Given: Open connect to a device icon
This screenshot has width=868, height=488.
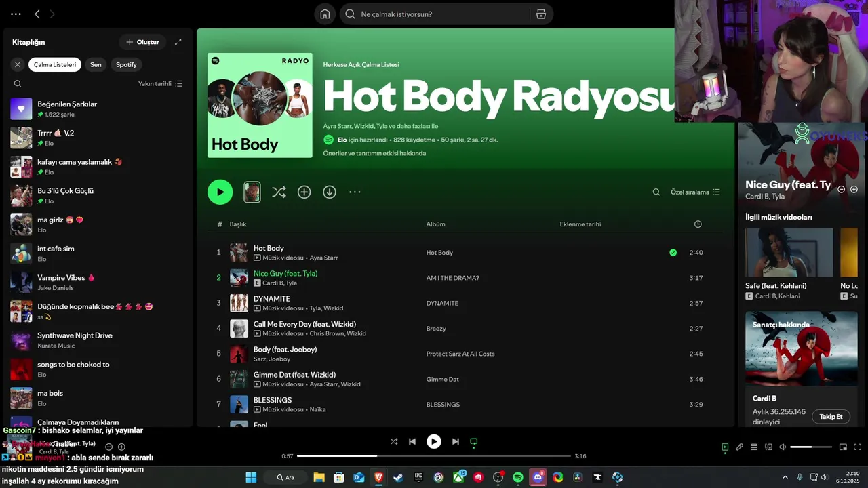Looking at the screenshot, I should pos(768,447).
